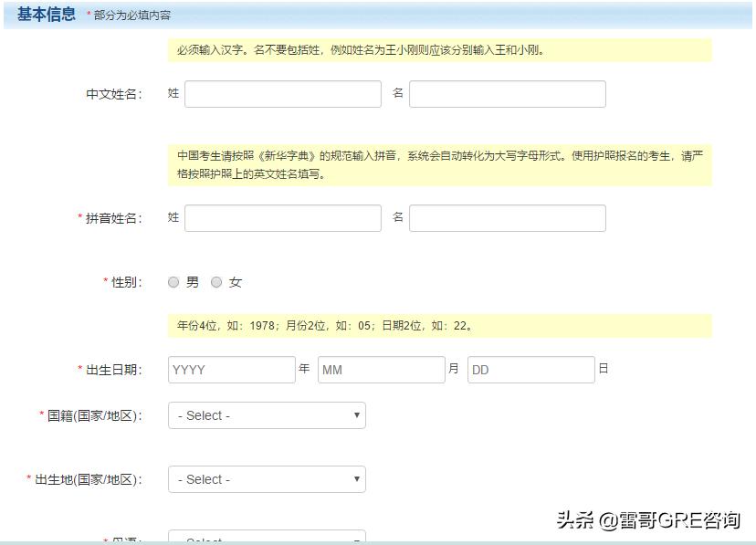Click '- Select -' in the nationality combo
The image size is (756, 545).
click(x=203, y=415)
